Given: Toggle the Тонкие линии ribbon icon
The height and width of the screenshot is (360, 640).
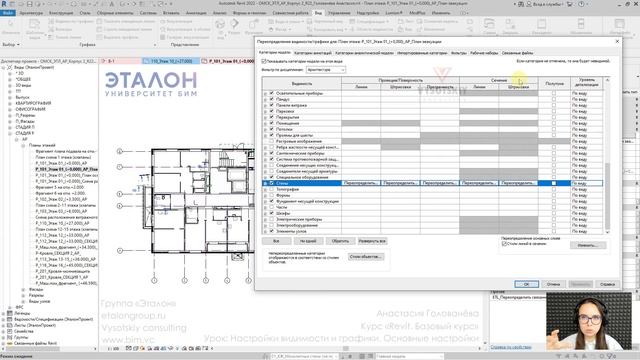Looking at the screenshot, I should tap(51, 37).
